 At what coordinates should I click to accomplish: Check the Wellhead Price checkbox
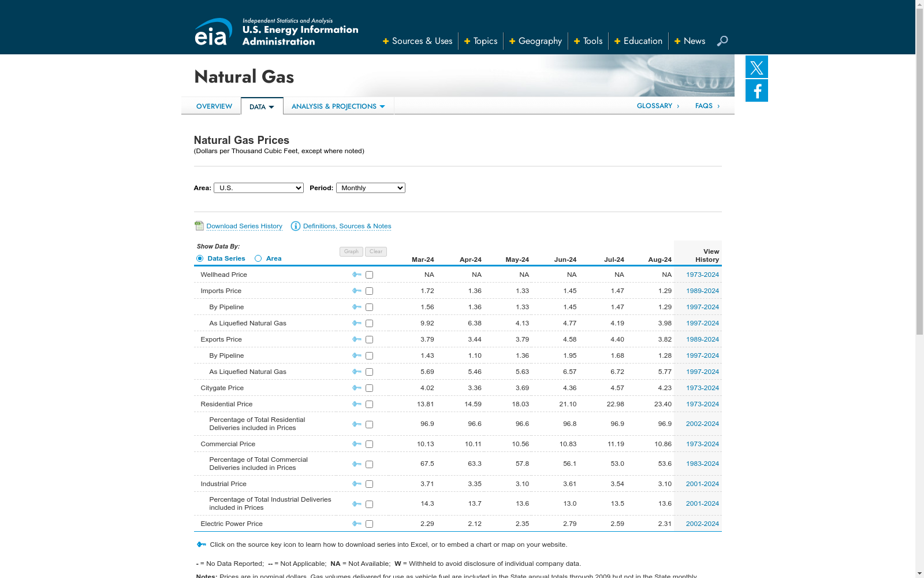coord(369,275)
